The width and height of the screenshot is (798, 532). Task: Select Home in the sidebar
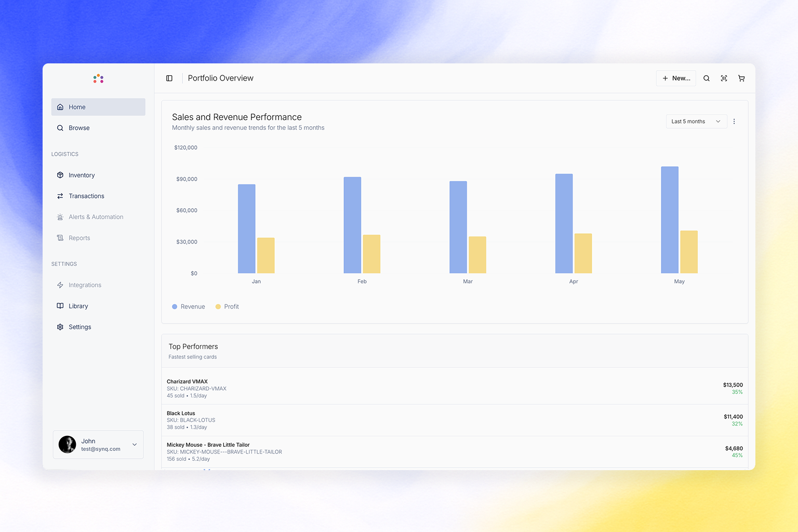point(77,107)
